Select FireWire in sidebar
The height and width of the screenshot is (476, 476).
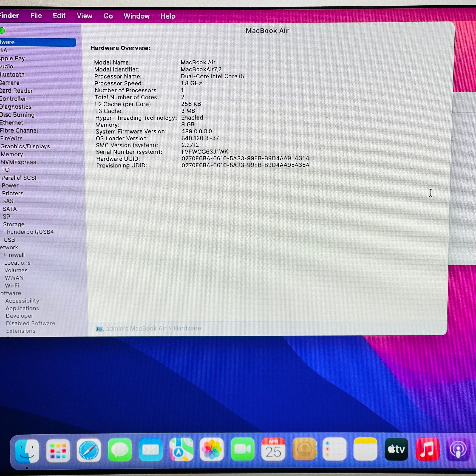11,139
